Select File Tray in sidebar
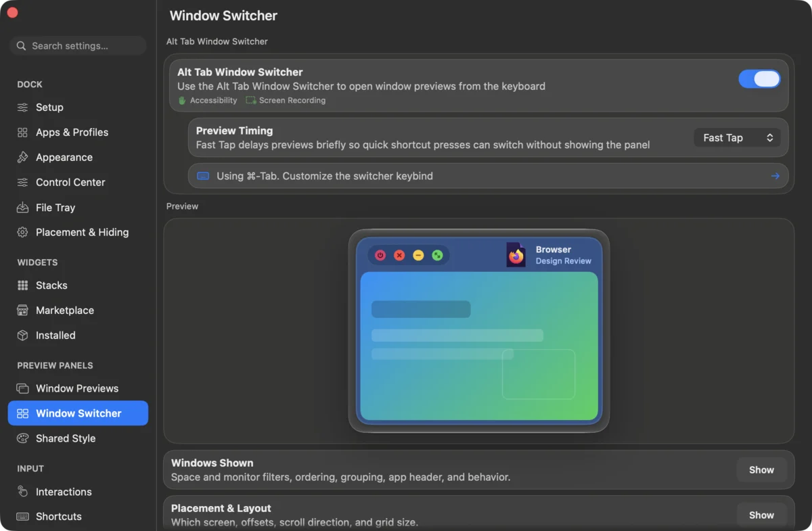This screenshot has width=812, height=531. [78, 208]
